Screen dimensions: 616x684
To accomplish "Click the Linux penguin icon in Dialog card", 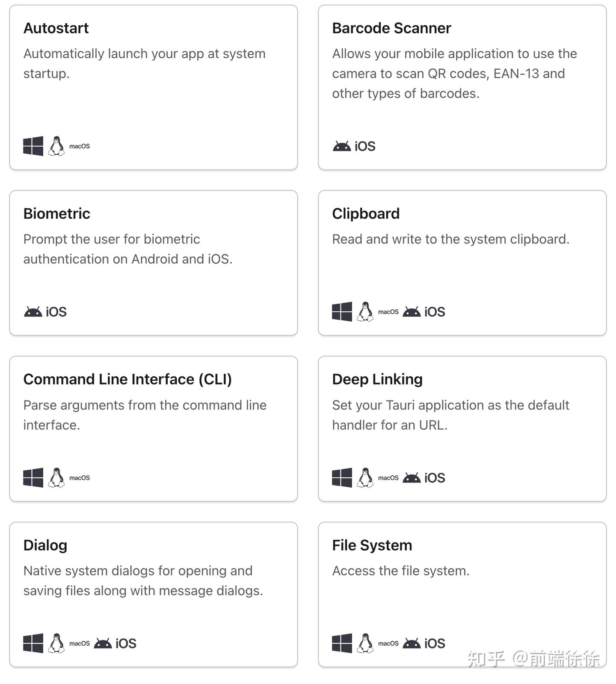I will (x=56, y=643).
